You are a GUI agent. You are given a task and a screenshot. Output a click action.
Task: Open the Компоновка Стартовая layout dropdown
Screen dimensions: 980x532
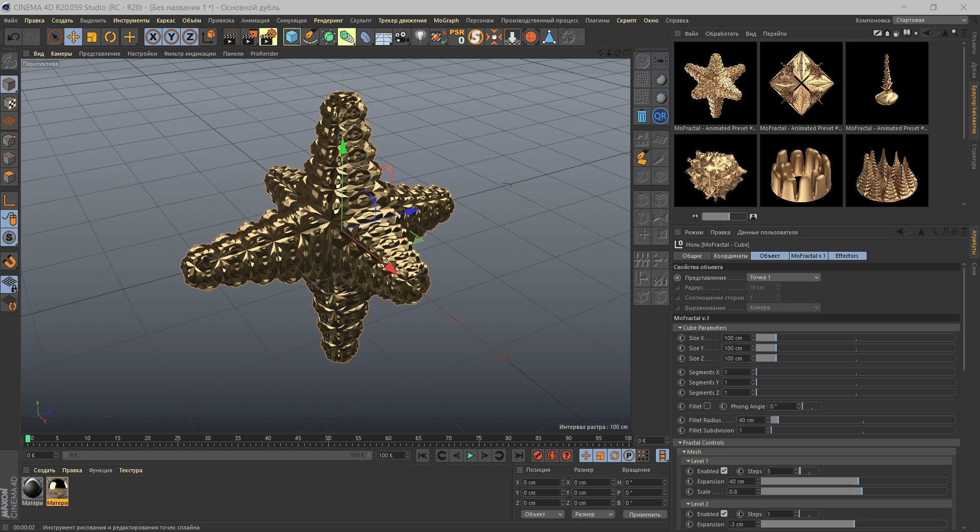click(930, 20)
